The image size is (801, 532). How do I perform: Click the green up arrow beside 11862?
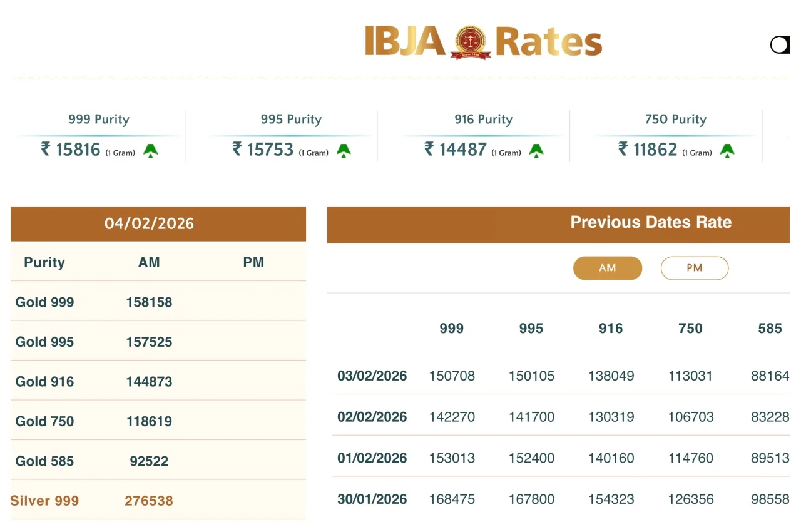(727, 150)
